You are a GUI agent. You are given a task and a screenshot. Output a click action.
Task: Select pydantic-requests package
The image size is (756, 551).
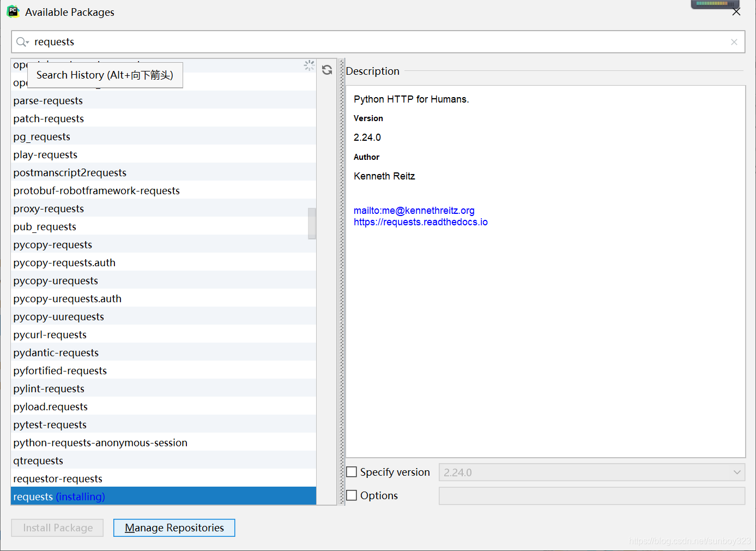click(164, 352)
